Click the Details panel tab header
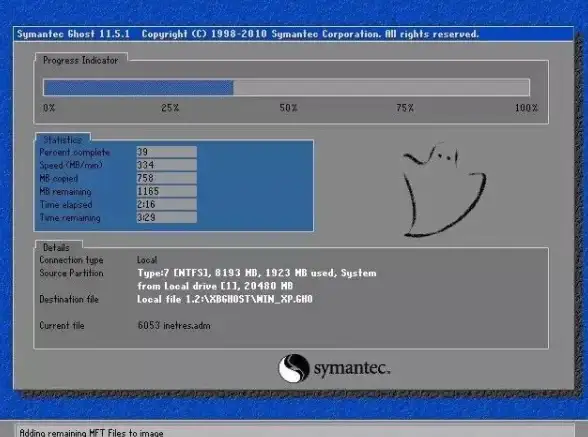 pyautogui.click(x=58, y=247)
